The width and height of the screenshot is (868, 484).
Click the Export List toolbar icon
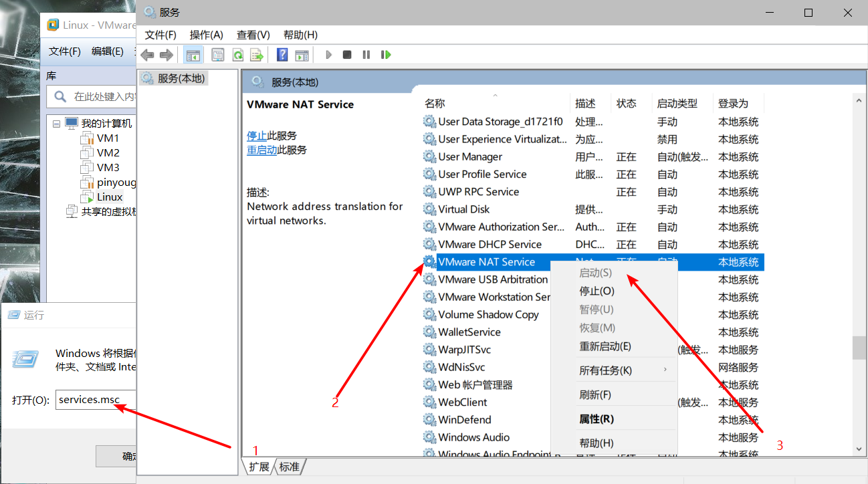[256, 55]
